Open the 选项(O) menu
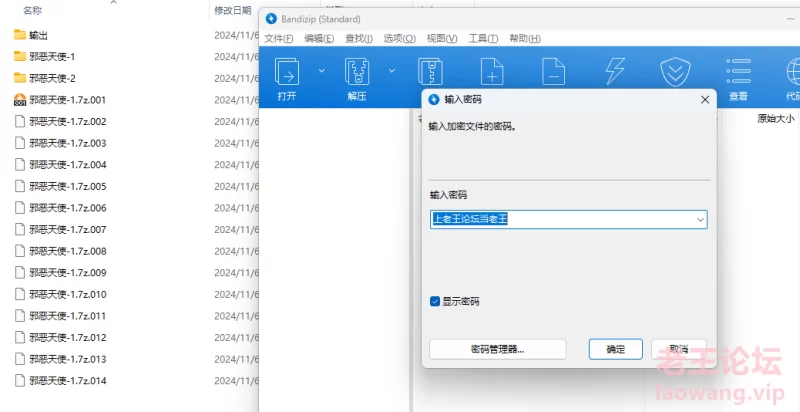800x412 pixels. click(x=400, y=39)
